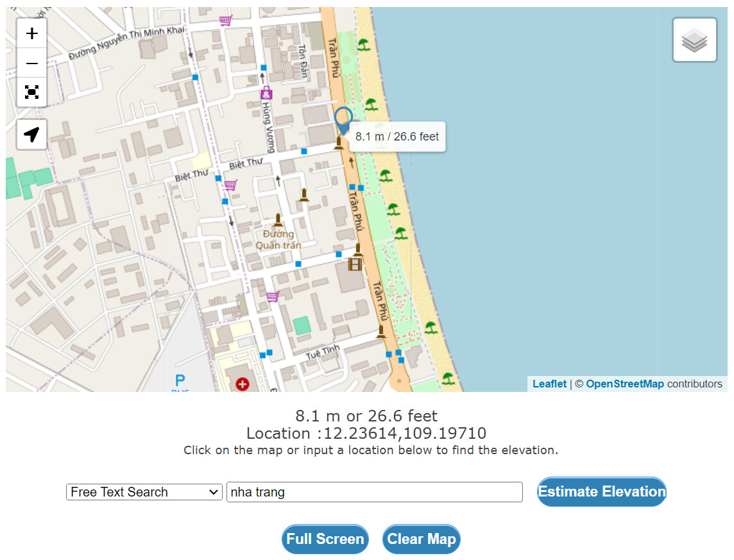Click shopping cart icon near Biệt Thự
This screenshot has width=734, height=560.
click(x=230, y=185)
